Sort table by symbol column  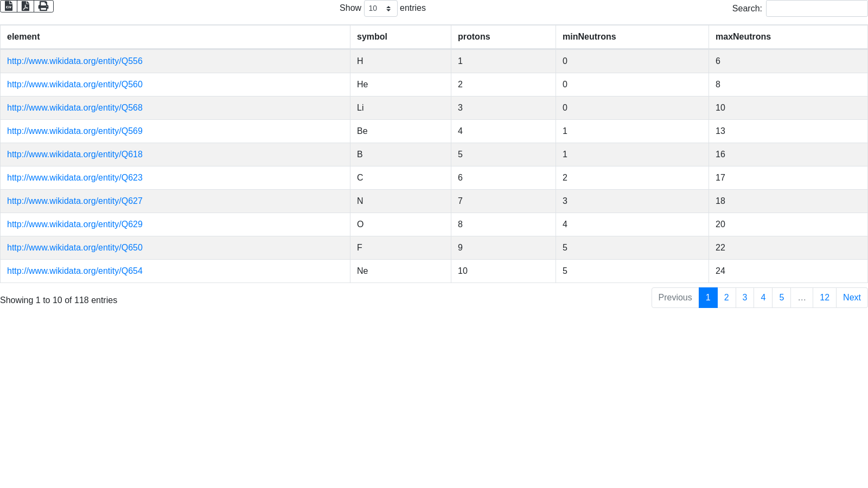click(x=372, y=37)
